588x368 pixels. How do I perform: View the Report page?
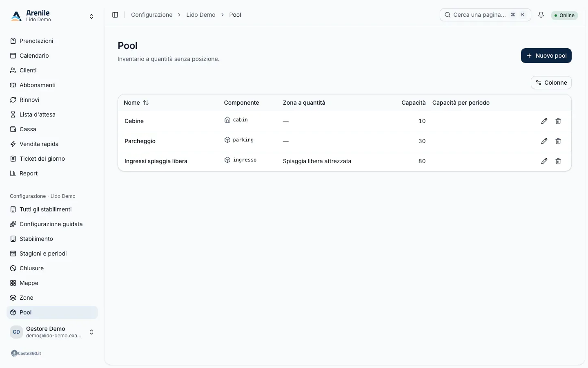[x=52, y=173]
